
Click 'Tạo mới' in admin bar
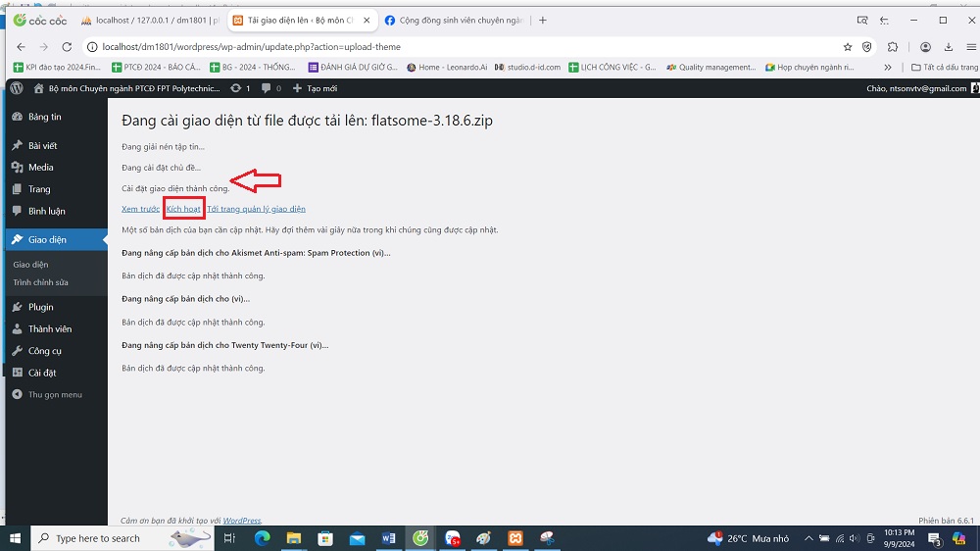coord(315,88)
